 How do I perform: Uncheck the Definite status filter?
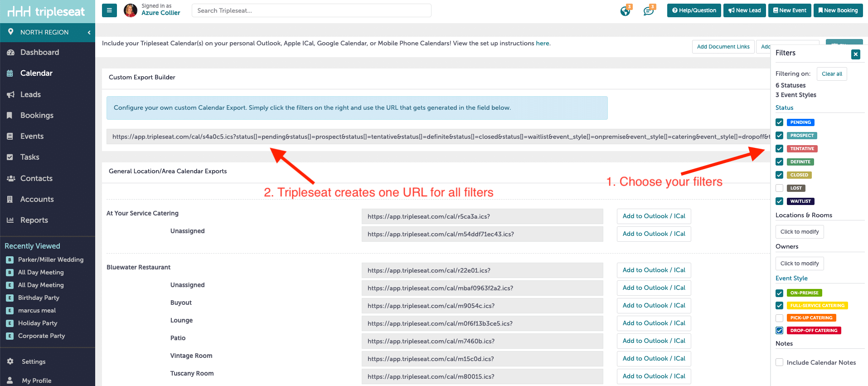(x=780, y=162)
